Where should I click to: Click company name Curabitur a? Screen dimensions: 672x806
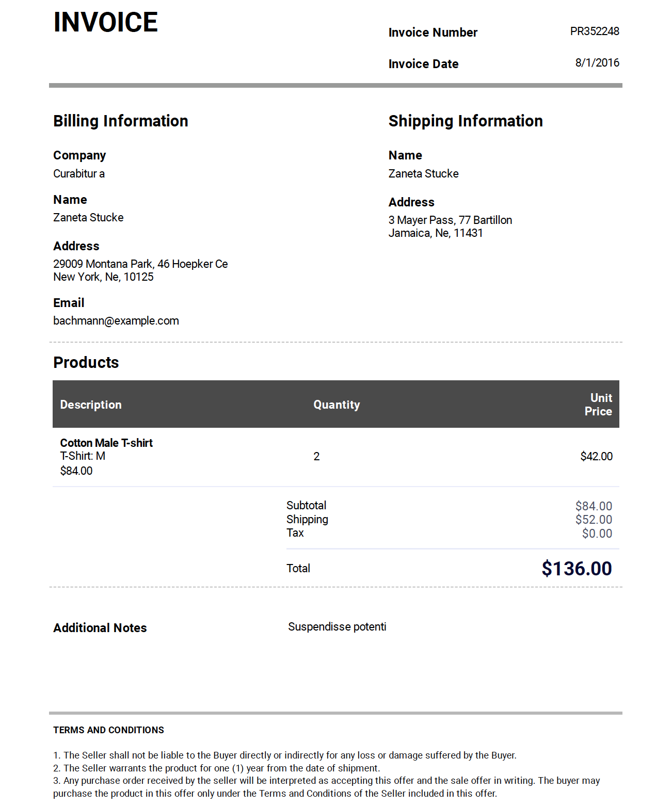pyautogui.click(x=79, y=174)
